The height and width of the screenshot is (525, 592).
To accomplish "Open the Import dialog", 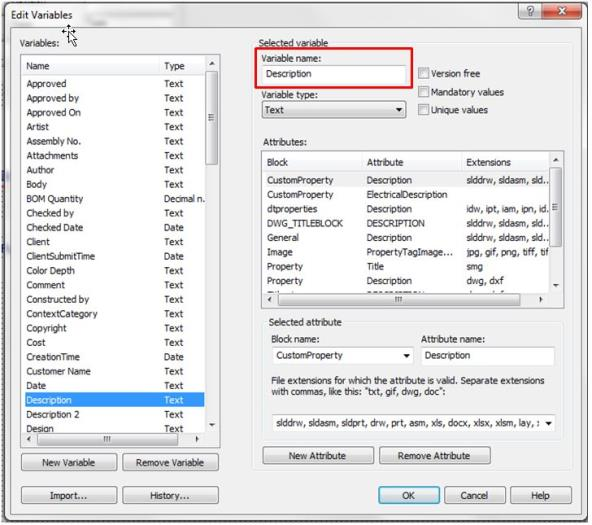I will click(x=69, y=495).
